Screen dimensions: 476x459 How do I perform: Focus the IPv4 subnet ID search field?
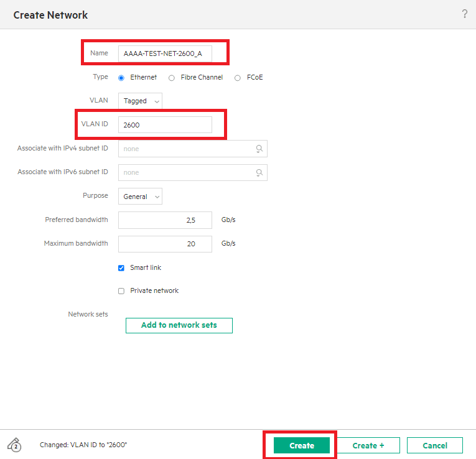point(193,149)
